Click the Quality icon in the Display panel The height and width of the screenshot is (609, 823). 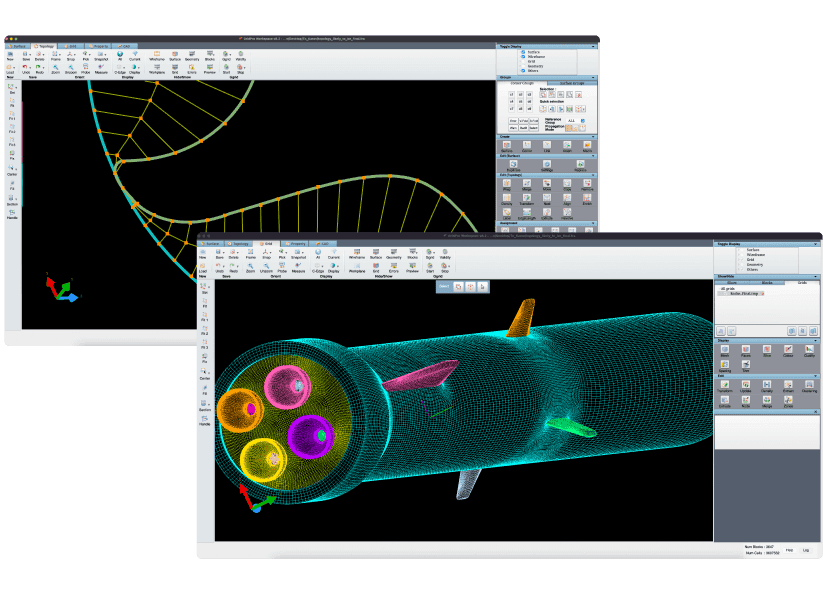pyautogui.click(x=809, y=350)
